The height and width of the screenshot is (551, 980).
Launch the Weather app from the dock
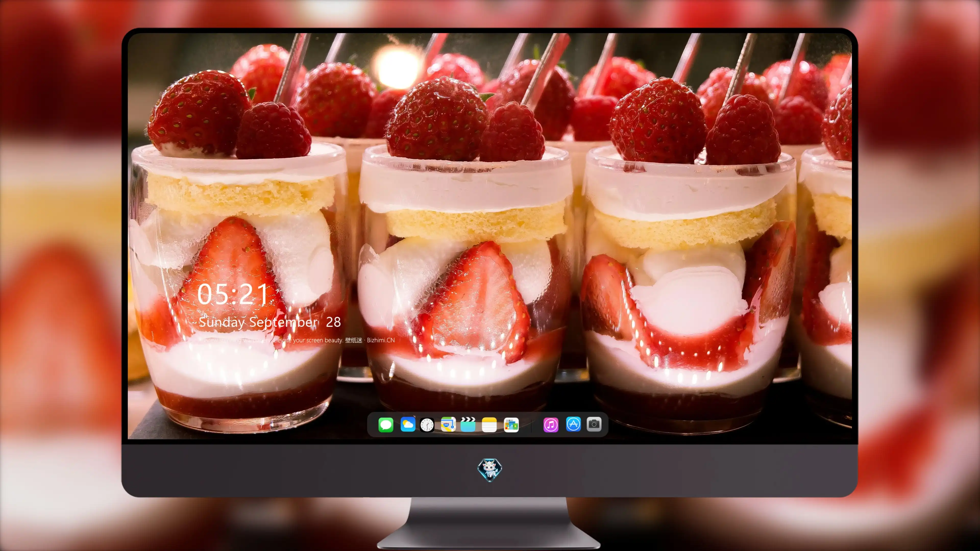click(x=408, y=424)
